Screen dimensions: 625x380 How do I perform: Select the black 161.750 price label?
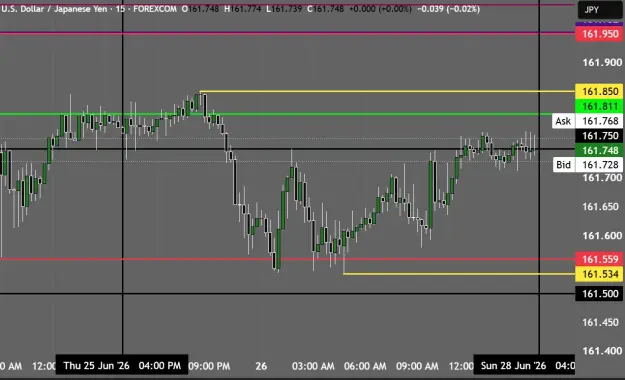(x=599, y=136)
